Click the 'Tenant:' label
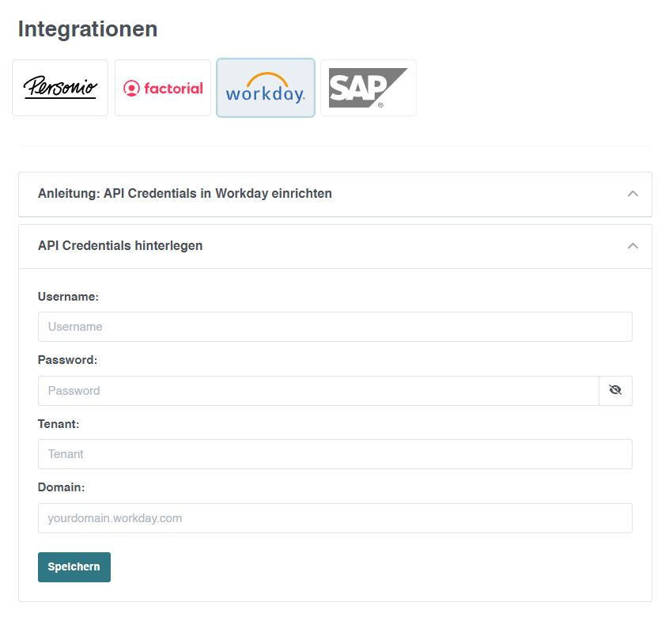The width and height of the screenshot is (669, 644). pyautogui.click(x=59, y=424)
